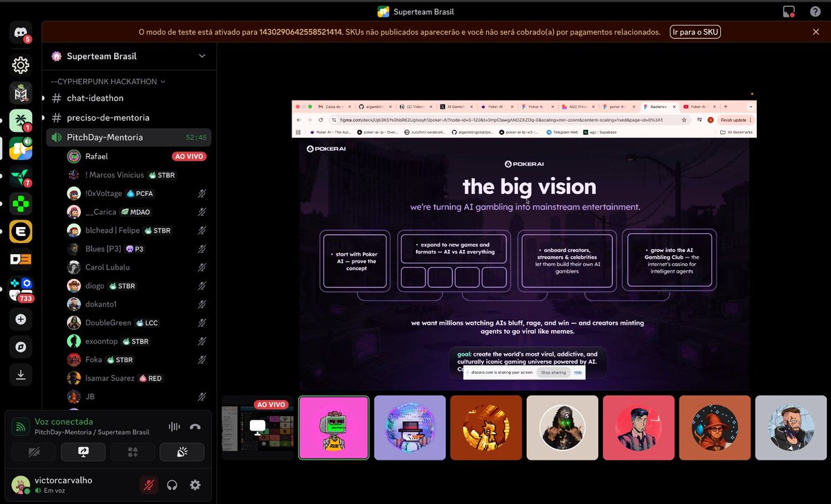Open voice connection signal details icon
Screen dimensions: 831x504
pos(21,427)
